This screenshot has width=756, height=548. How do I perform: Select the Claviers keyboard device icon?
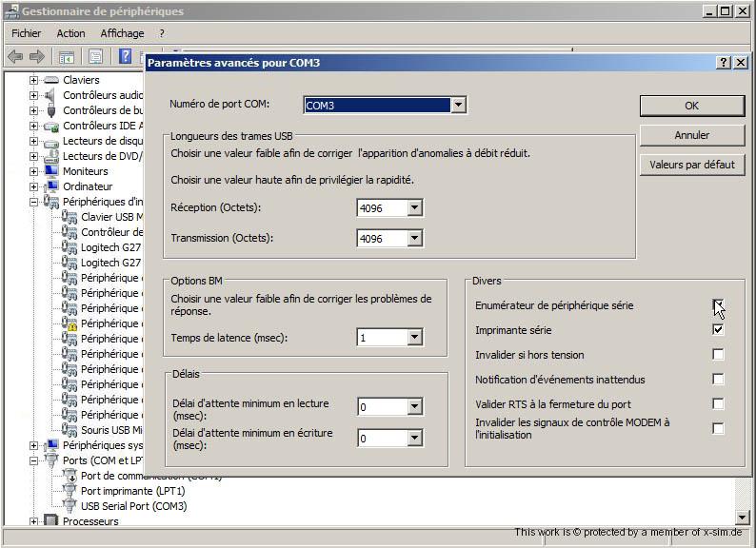(x=51, y=80)
